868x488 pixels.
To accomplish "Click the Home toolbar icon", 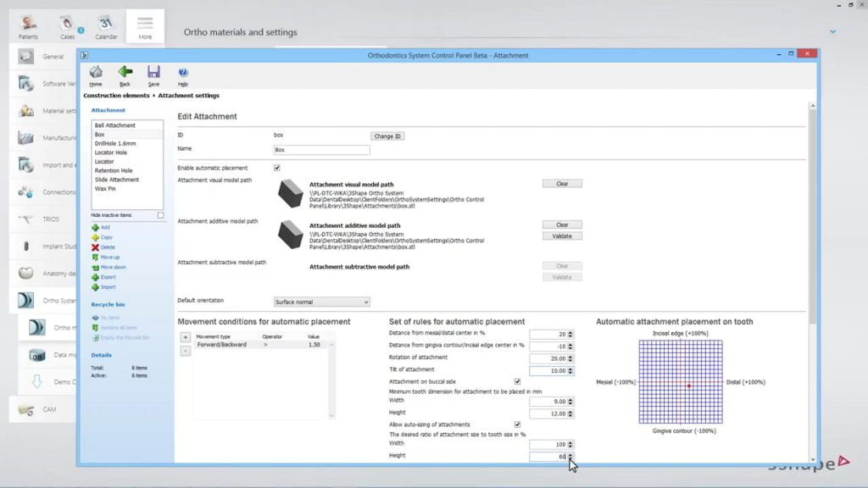I will tap(96, 73).
